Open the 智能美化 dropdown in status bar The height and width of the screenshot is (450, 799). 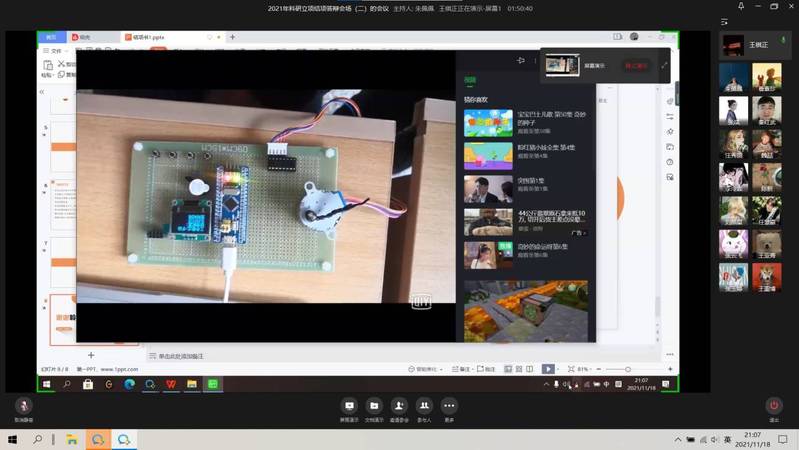click(425, 369)
